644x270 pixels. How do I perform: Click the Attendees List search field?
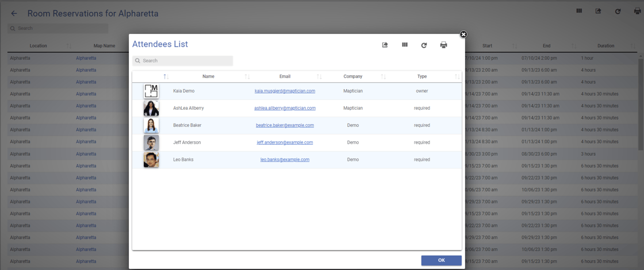[183, 60]
